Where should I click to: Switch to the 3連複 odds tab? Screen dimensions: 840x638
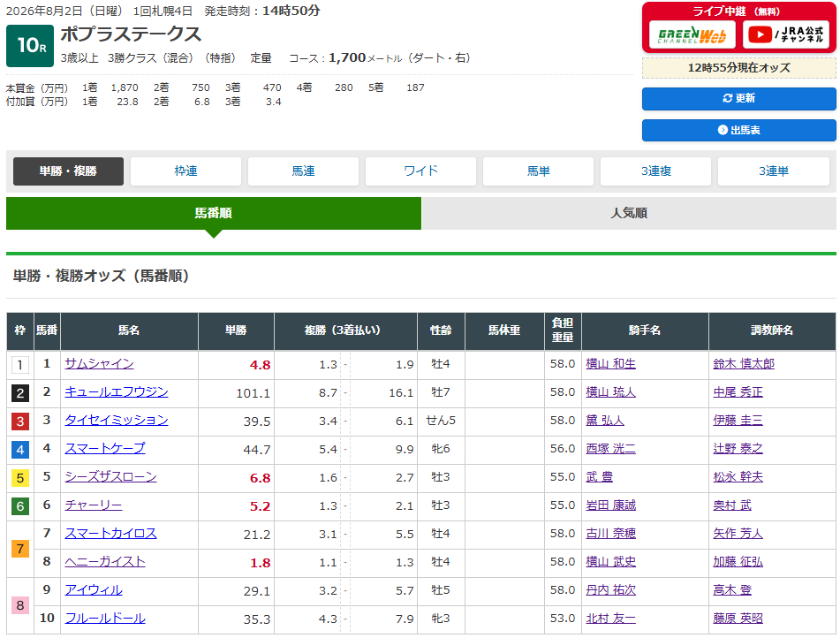655,171
